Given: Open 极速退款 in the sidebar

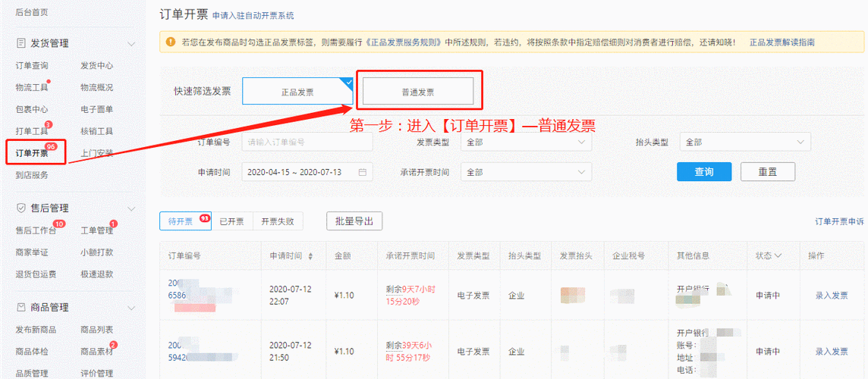Looking at the screenshot, I should [97, 274].
